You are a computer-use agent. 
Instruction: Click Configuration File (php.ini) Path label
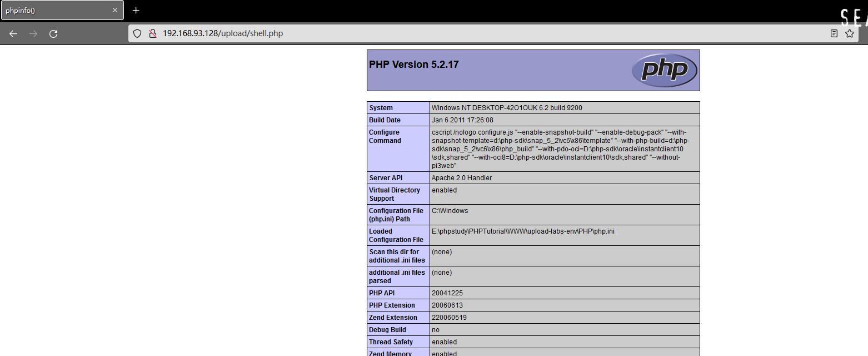point(396,215)
